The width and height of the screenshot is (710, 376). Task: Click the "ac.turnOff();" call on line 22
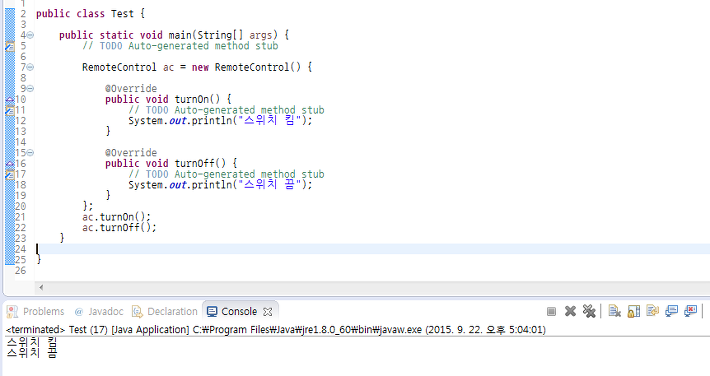(119, 227)
